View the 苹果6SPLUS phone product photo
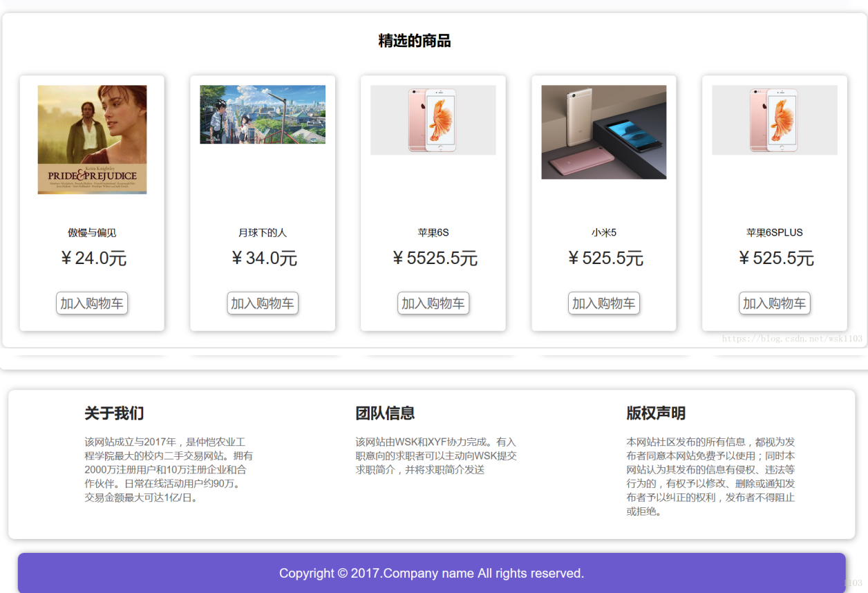 [775, 120]
